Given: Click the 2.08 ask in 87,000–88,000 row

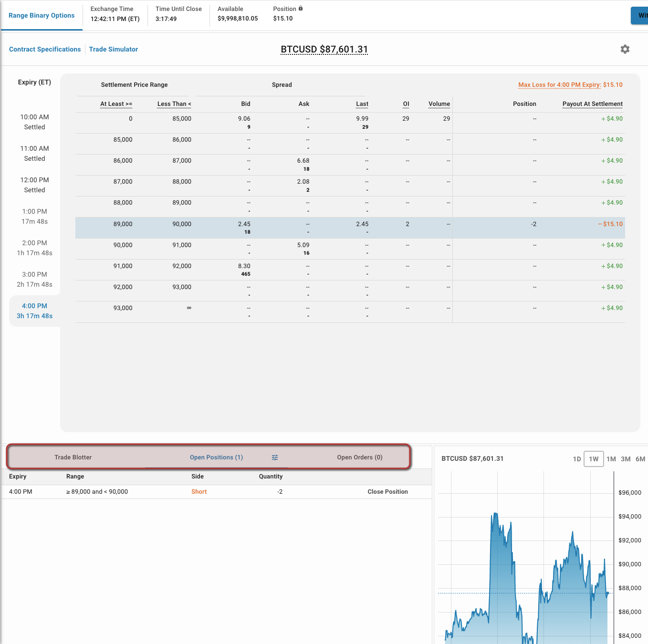Looking at the screenshot, I should click(303, 182).
